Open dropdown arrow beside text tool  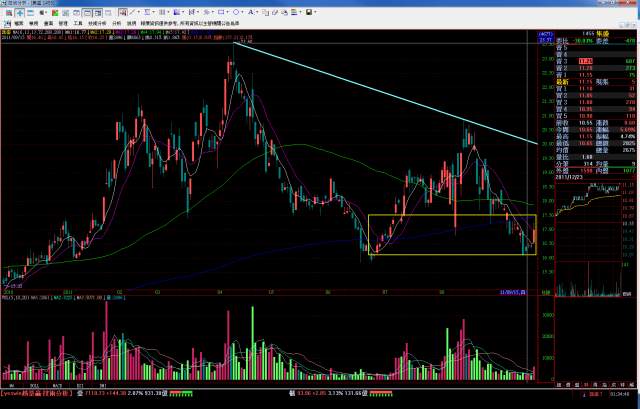(x=257, y=12)
